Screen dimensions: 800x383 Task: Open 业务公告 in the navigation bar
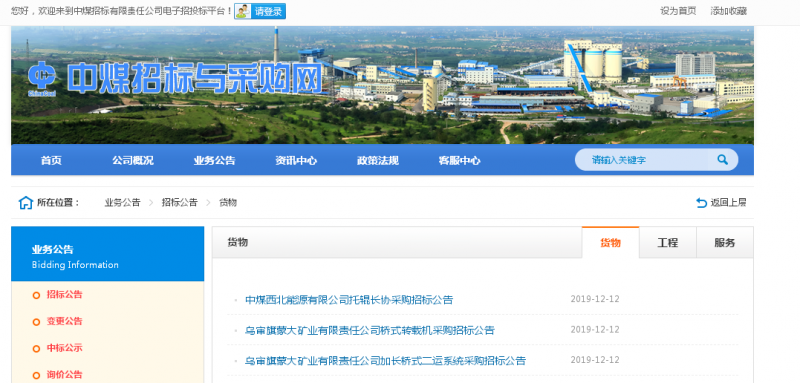click(214, 161)
